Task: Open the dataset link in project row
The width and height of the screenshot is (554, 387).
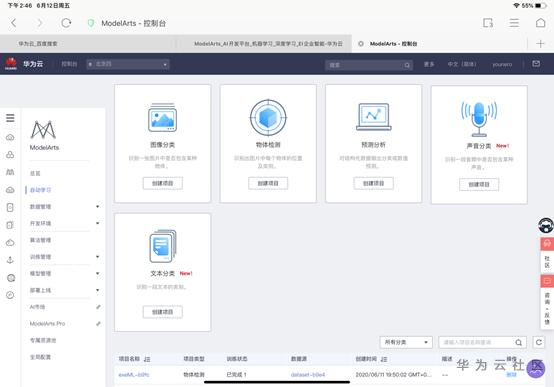Action: (x=308, y=375)
